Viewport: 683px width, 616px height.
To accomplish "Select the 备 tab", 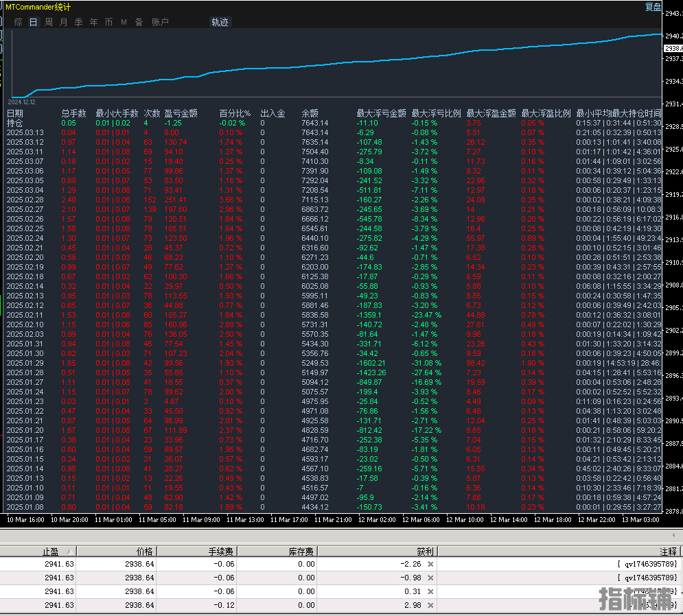I will [x=139, y=22].
